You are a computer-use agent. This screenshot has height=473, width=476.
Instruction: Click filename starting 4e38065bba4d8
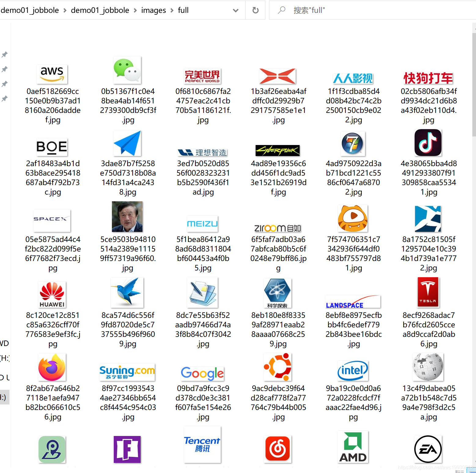pyautogui.click(x=429, y=178)
